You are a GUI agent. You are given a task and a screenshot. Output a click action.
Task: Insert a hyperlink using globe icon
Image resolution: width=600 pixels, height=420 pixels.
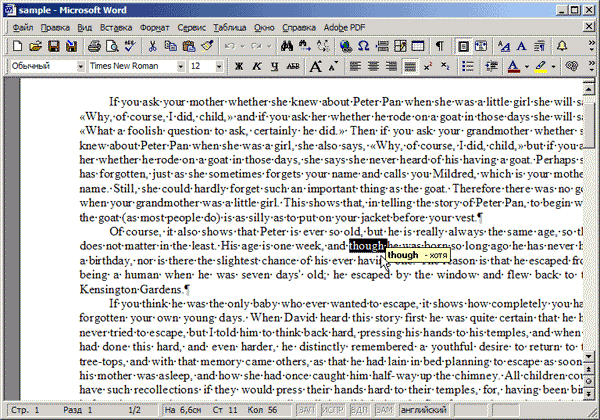tap(346, 47)
